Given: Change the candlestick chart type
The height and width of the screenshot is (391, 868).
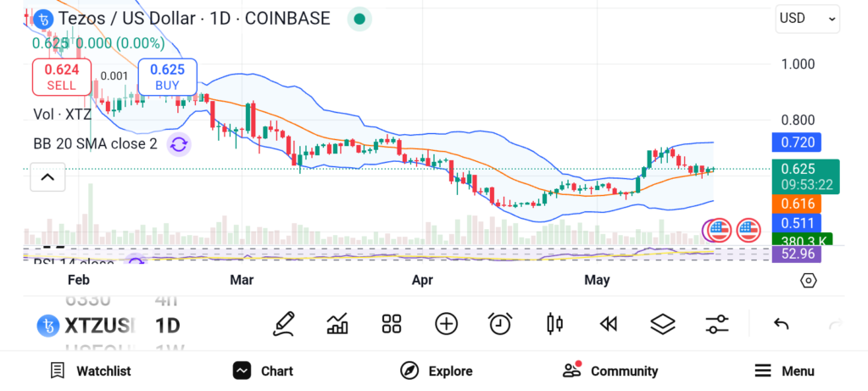Looking at the screenshot, I should point(554,324).
